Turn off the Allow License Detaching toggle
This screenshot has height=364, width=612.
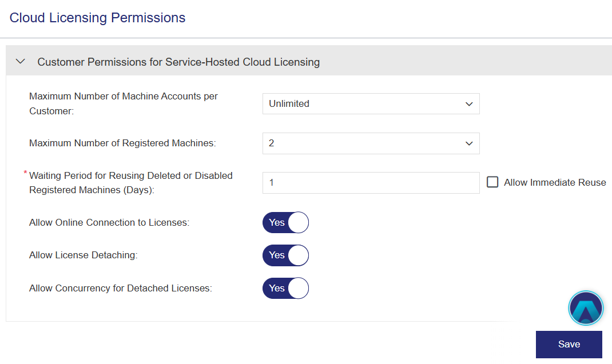285,255
